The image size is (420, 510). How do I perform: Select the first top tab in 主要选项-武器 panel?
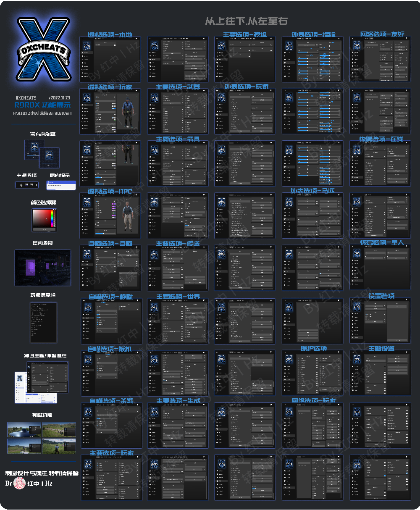click(x=165, y=90)
